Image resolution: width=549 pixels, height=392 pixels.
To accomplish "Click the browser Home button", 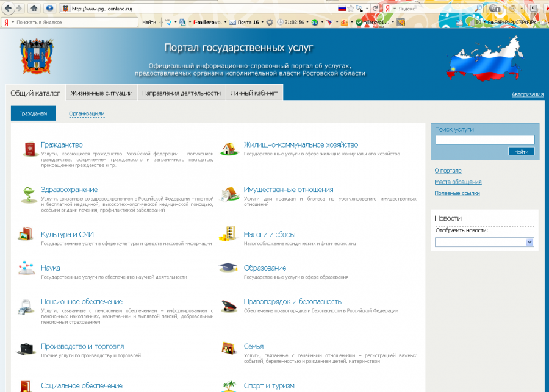I will (34, 9).
